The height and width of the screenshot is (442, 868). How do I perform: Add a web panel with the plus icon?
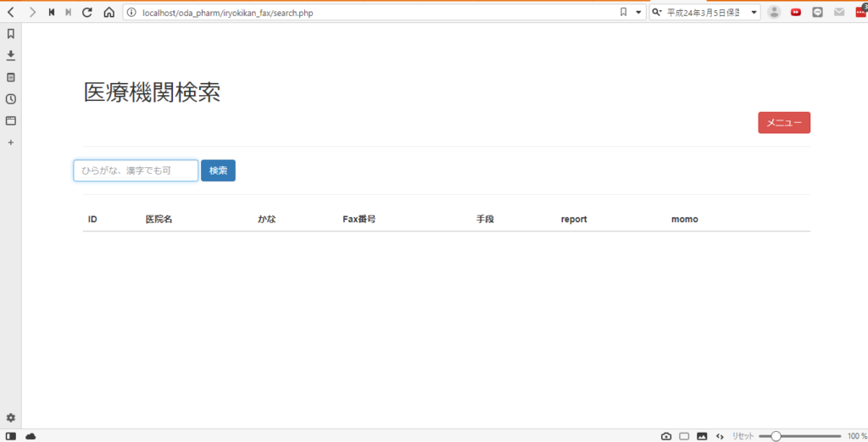click(x=11, y=143)
